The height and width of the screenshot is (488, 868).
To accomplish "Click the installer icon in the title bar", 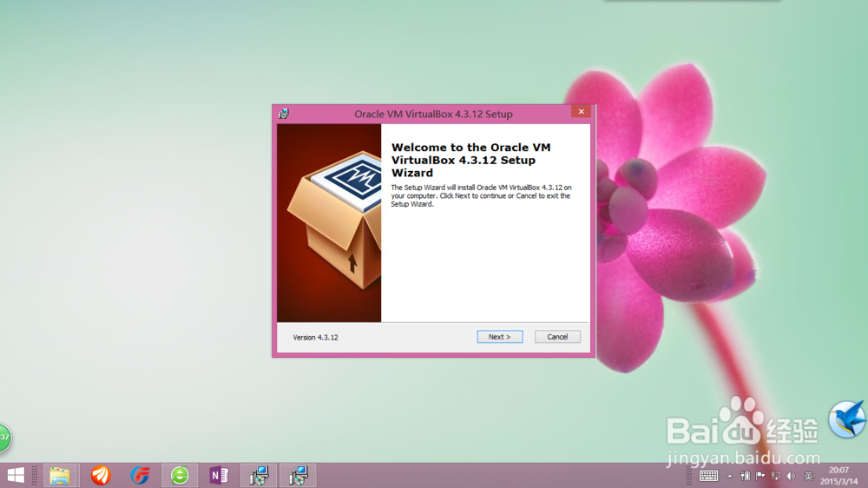I will click(284, 114).
